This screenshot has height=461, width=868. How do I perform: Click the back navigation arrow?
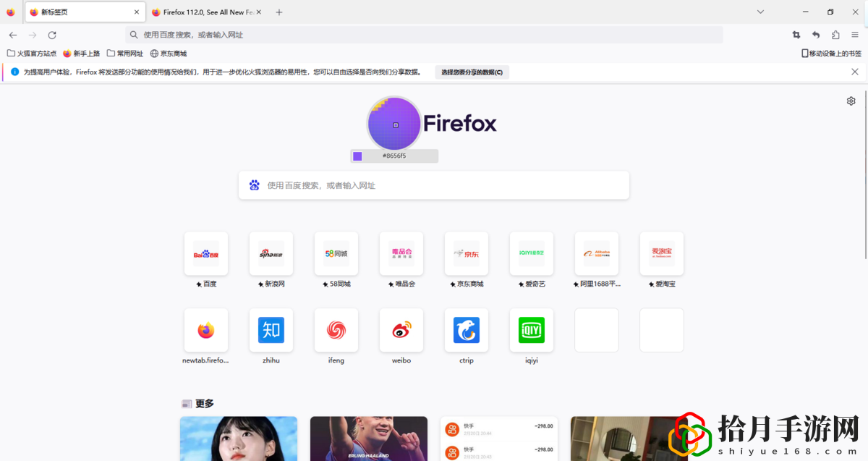(13, 35)
